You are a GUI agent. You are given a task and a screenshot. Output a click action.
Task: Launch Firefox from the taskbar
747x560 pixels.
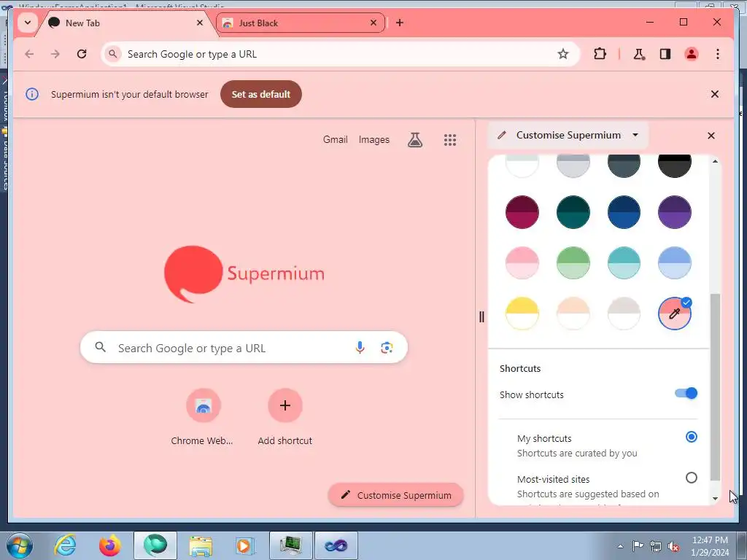point(110,545)
